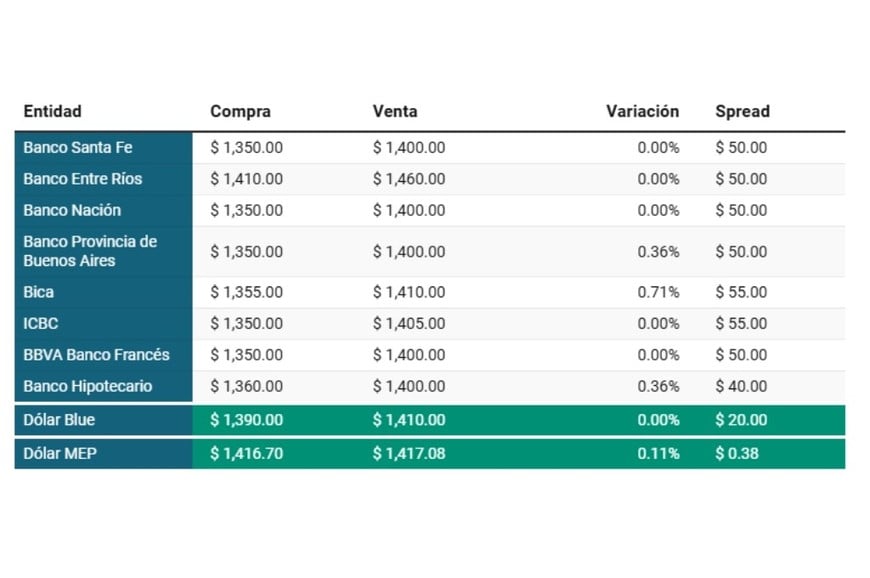
Task: Select the BBVA Banco Francés row label
Action: (x=96, y=355)
